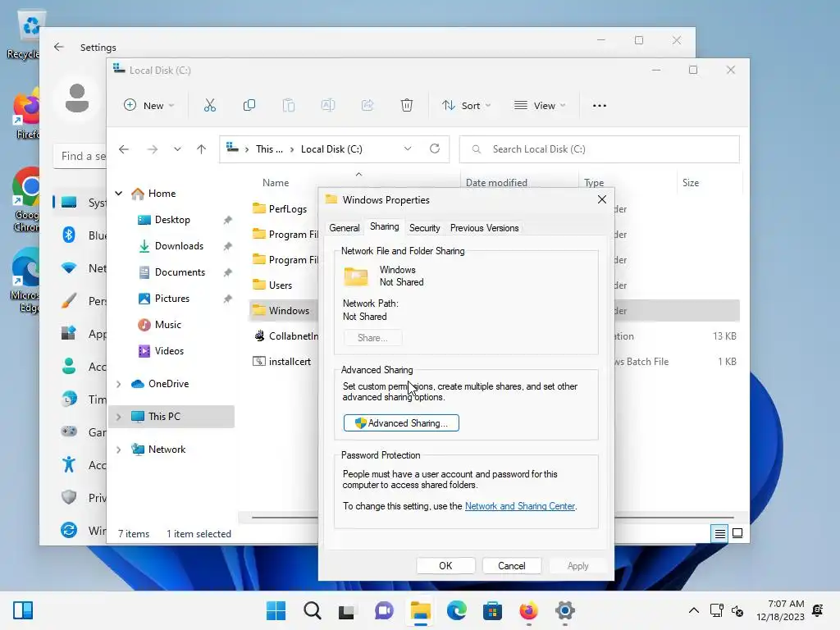
Task: Go back using the Settings window arrow
Action: pyautogui.click(x=59, y=47)
